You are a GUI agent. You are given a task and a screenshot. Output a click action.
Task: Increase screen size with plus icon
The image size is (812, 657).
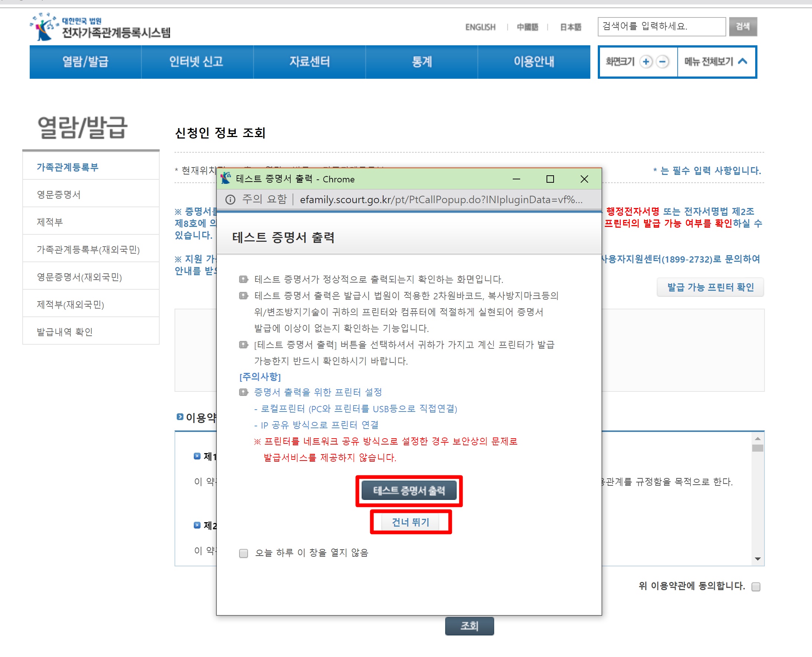click(646, 62)
